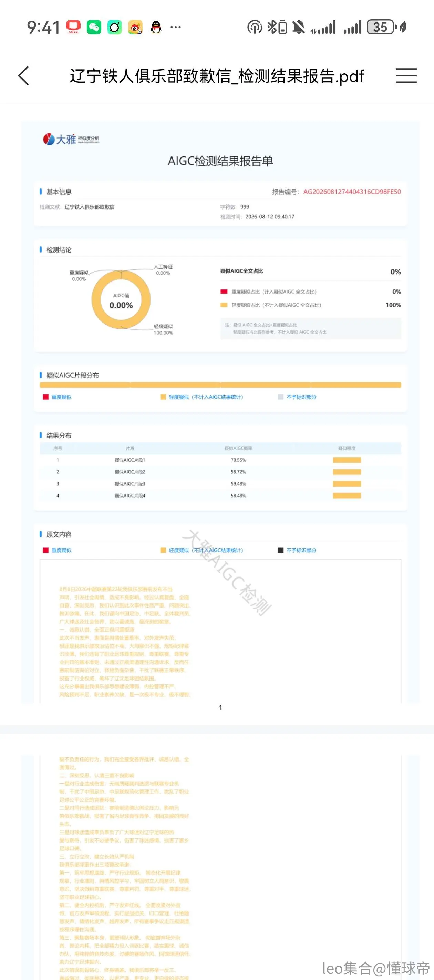Click the detection time 2026-08-12 09:40:17

click(270, 217)
